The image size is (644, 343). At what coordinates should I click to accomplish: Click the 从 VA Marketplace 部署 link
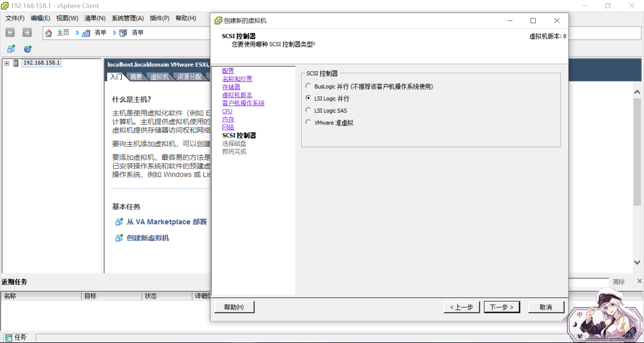(167, 222)
